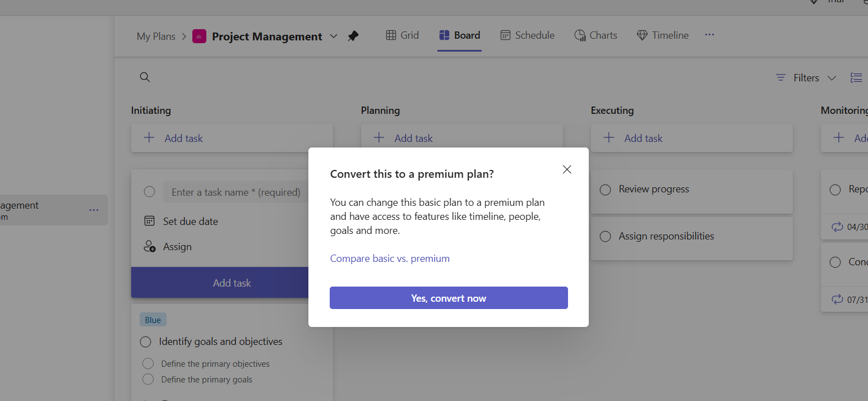
Task: Open the more views ellipsis after Timeline
Action: point(709,35)
